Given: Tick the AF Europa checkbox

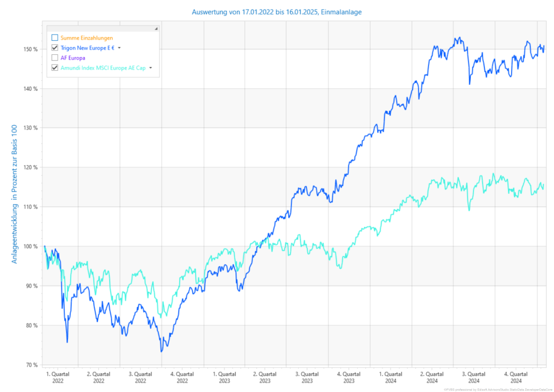Looking at the screenshot, I should coord(55,58).
